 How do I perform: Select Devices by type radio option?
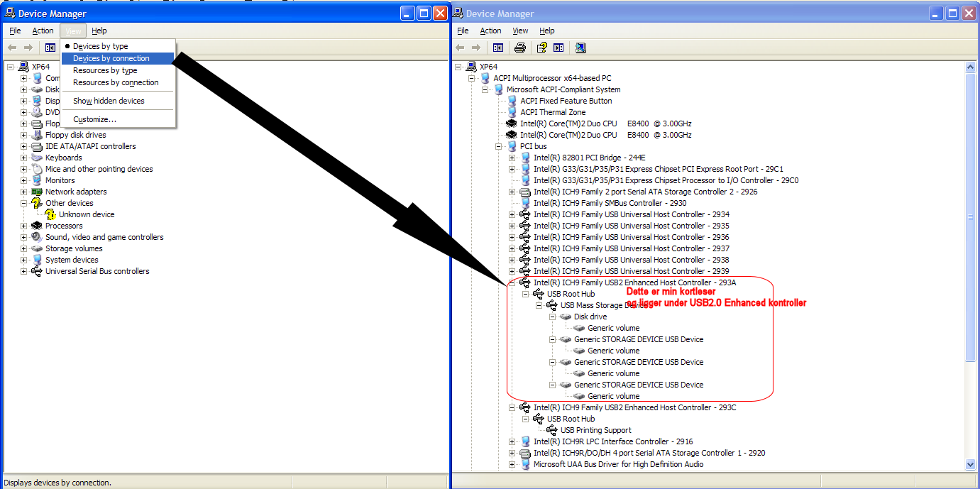click(100, 46)
